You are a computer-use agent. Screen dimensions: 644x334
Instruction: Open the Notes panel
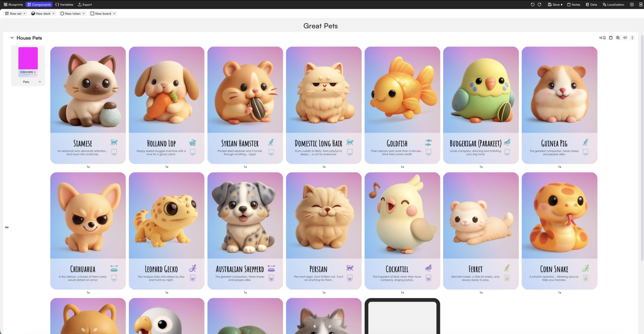pyautogui.click(x=574, y=5)
